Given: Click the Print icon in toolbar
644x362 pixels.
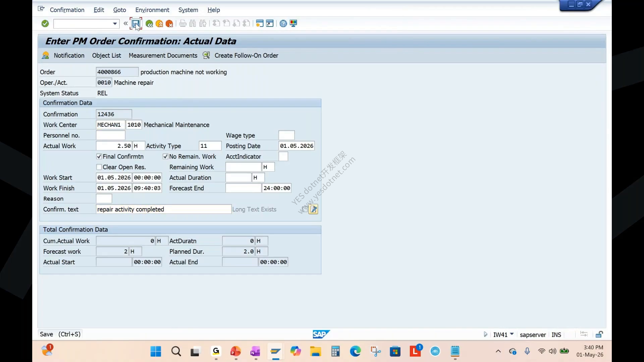Looking at the screenshot, I should (183, 23).
